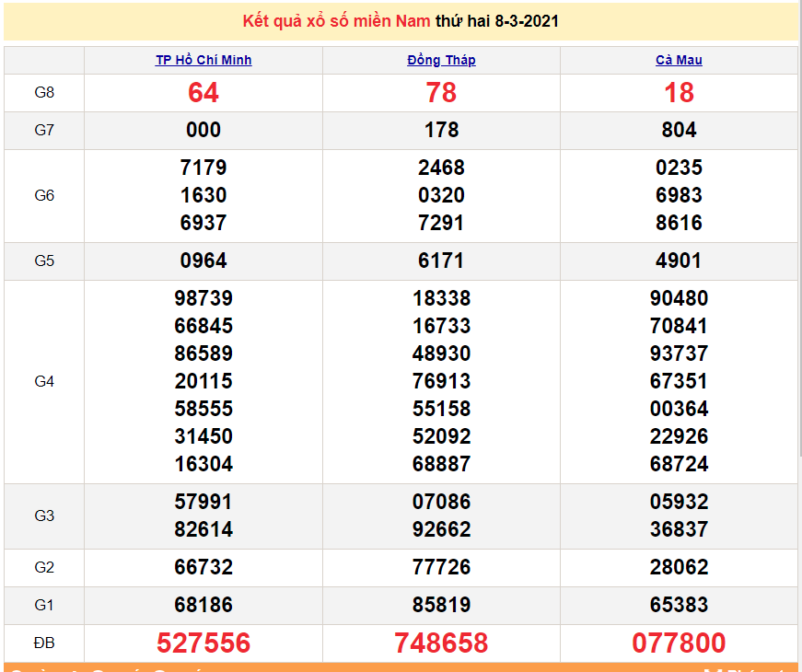
Task: Select the G4 row label
Action: (x=44, y=381)
